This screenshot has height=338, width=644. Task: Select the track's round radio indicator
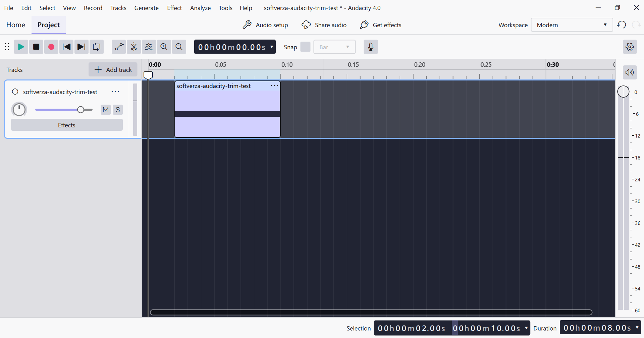[15, 92]
